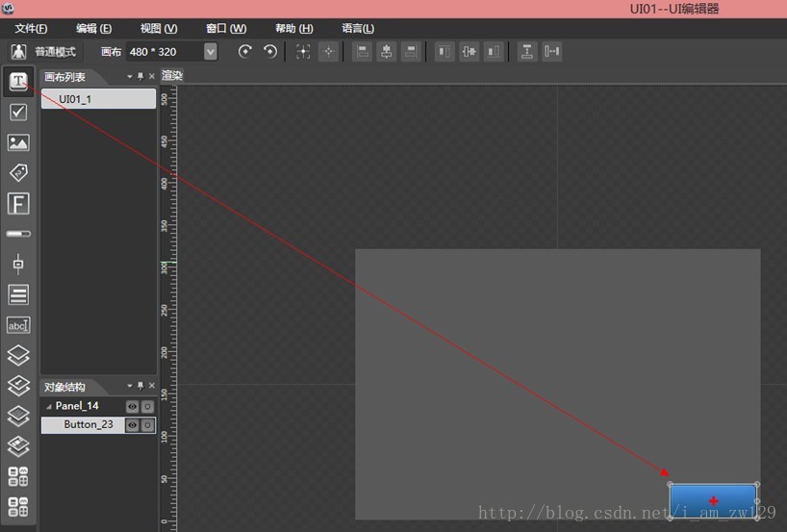Image resolution: width=787 pixels, height=532 pixels.
Task: Toggle visibility eye for Button_23
Action: tap(132, 425)
